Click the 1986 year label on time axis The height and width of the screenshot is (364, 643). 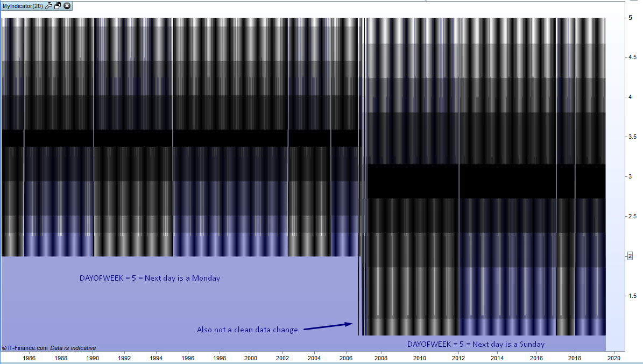(x=29, y=358)
